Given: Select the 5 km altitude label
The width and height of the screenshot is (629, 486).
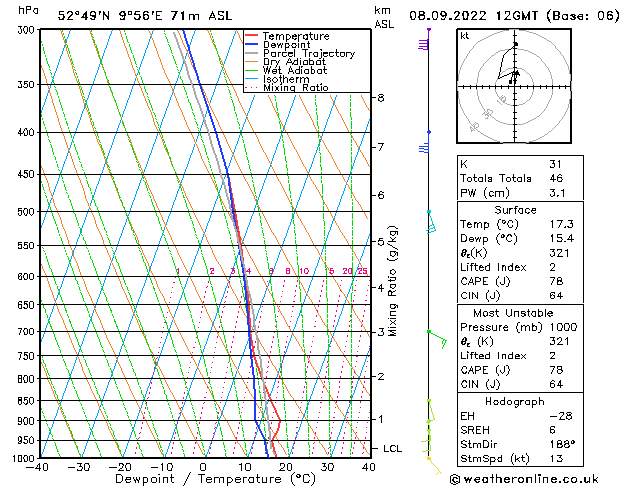Looking at the screenshot, I should click(x=380, y=242).
